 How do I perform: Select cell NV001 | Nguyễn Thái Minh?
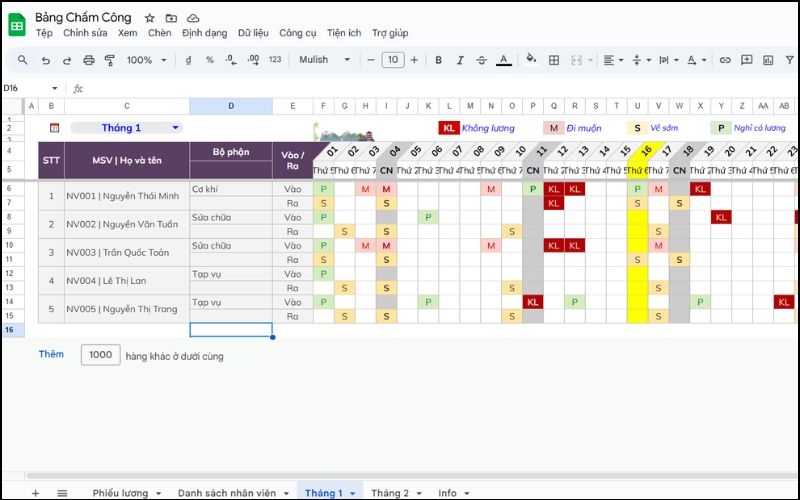(x=127, y=196)
